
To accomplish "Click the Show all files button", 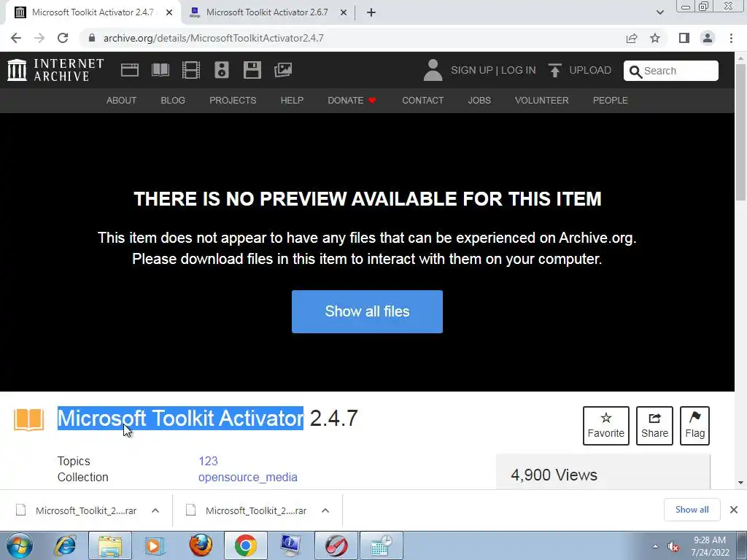I will click(367, 311).
